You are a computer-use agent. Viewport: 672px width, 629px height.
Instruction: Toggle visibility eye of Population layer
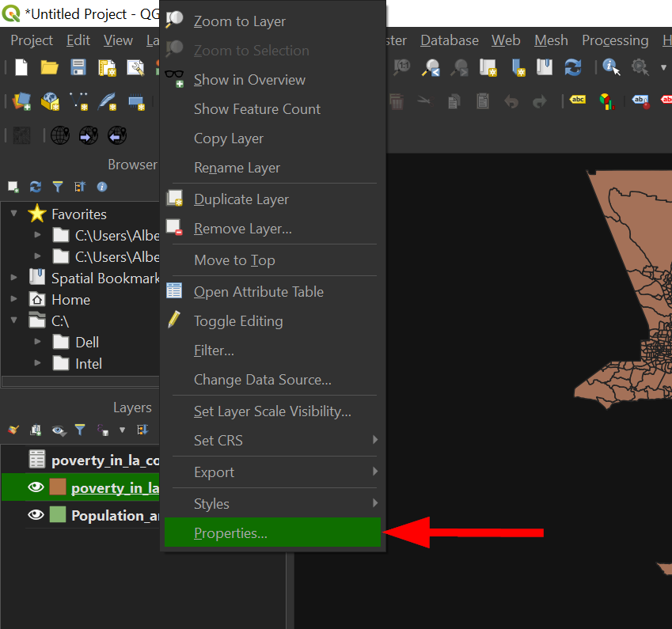click(36, 514)
